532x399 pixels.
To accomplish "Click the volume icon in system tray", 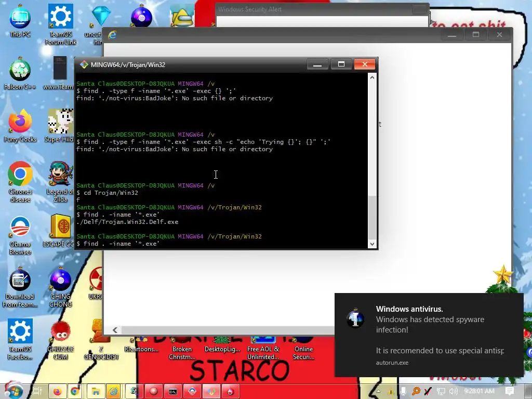I will 453,391.
